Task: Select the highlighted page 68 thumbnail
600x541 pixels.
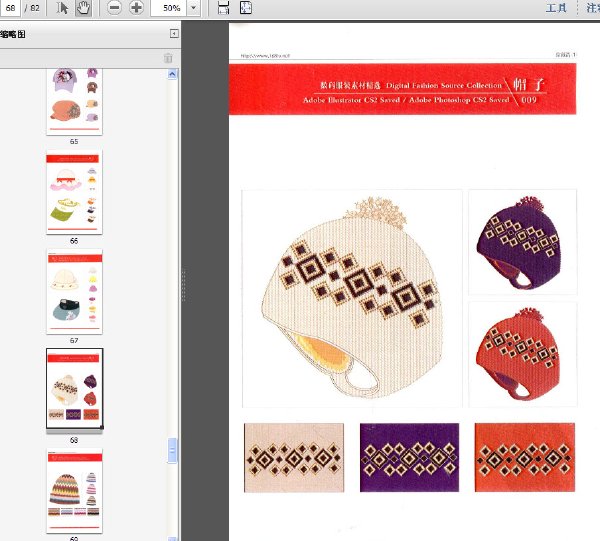Action: pyautogui.click(x=75, y=389)
